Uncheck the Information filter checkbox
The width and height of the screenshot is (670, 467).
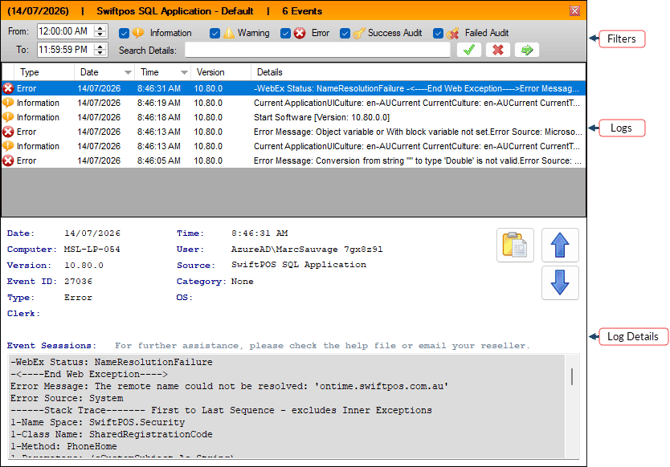click(124, 33)
